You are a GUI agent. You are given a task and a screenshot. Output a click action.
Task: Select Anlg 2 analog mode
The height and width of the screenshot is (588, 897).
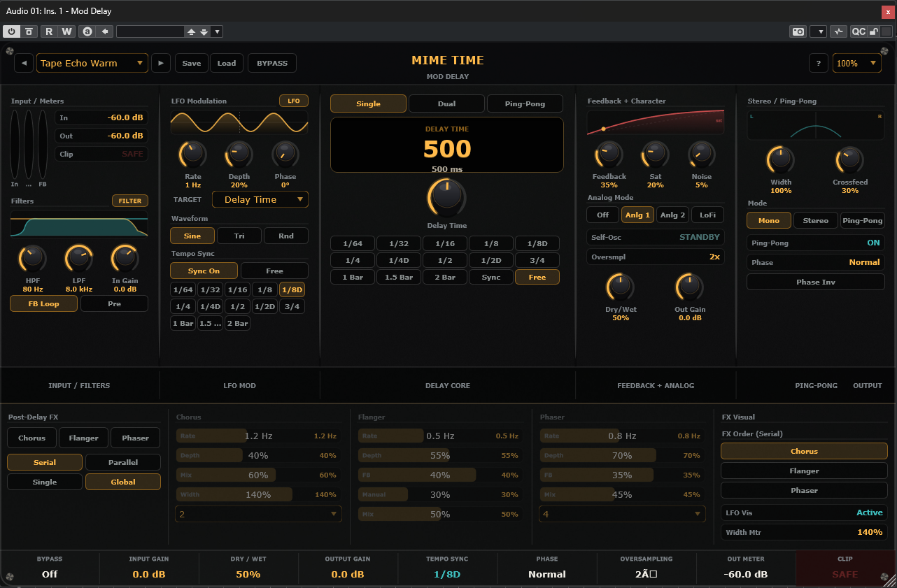click(673, 215)
